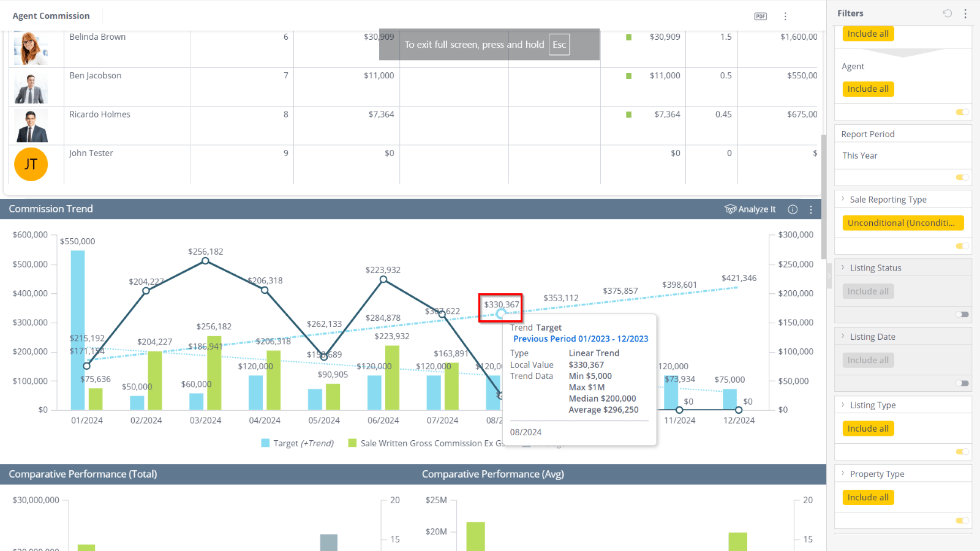Click Agent filter's Include all button
The width and height of the screenshot is (980, 551).
click(x=868, y=89)
